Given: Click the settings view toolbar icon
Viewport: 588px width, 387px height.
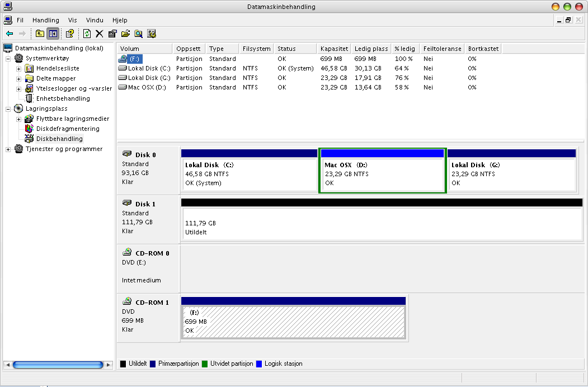Looking at the screenshot, I should pos(152,34).
